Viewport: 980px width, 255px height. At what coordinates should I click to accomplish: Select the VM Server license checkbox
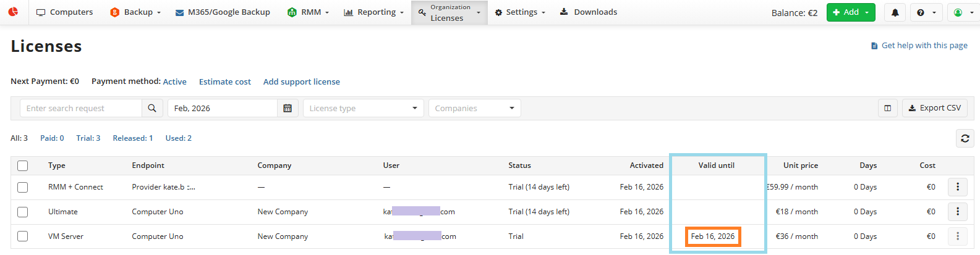coord(23,236)
